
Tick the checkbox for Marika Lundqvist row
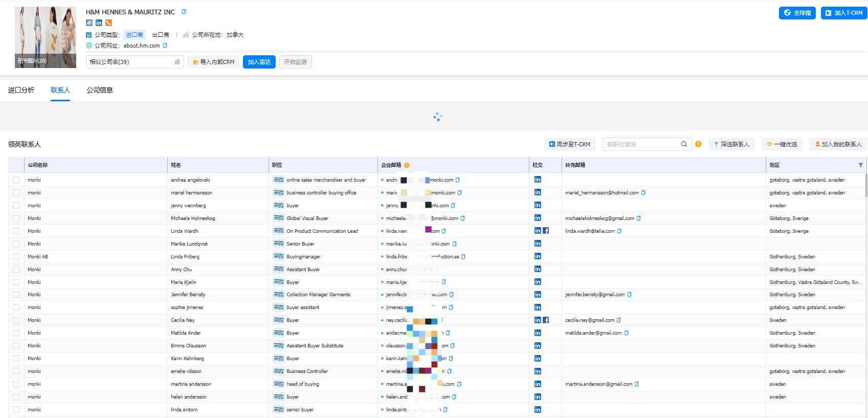pyautogui.click(x=16, y=244)
